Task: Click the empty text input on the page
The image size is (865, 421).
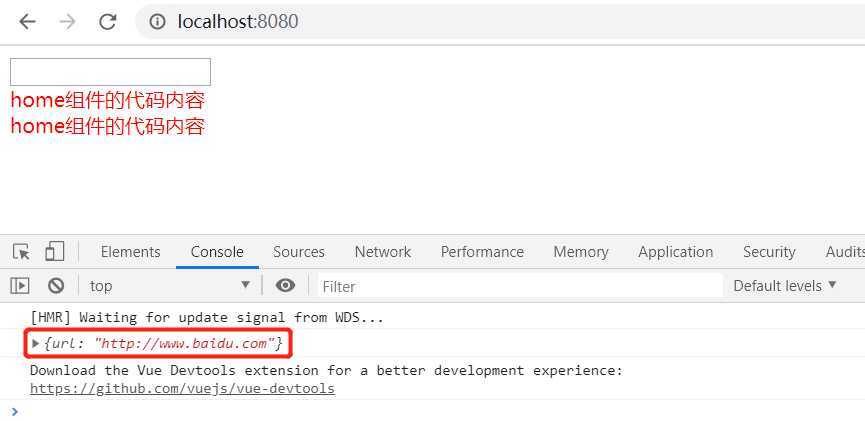Action: 110,72
